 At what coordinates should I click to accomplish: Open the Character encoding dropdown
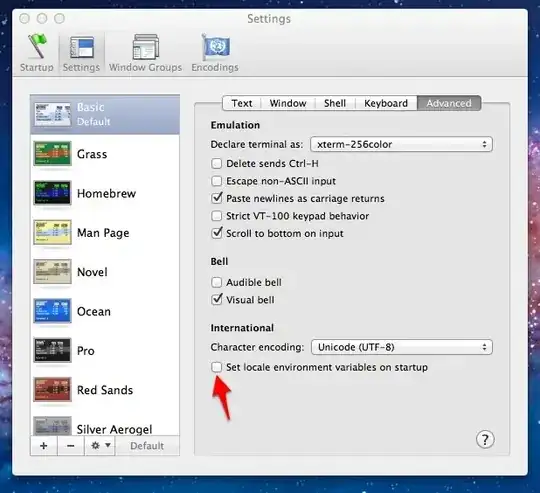point(402,347)
